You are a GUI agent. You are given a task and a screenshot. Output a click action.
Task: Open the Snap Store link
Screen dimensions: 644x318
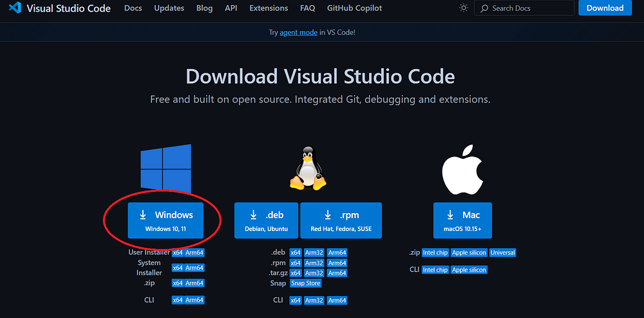pyautogui.click(x=305, y=283)
